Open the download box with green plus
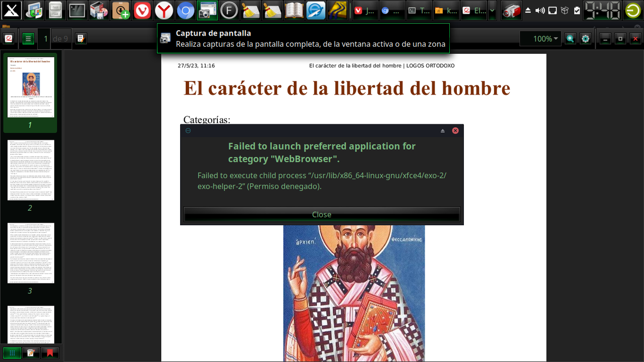 tap(121, 10)
